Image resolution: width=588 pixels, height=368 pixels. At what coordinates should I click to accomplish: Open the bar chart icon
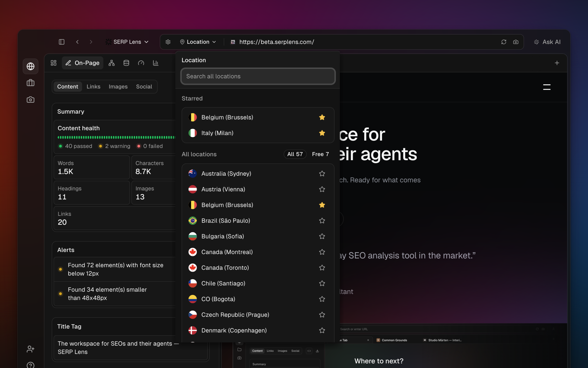click(156, 63)
